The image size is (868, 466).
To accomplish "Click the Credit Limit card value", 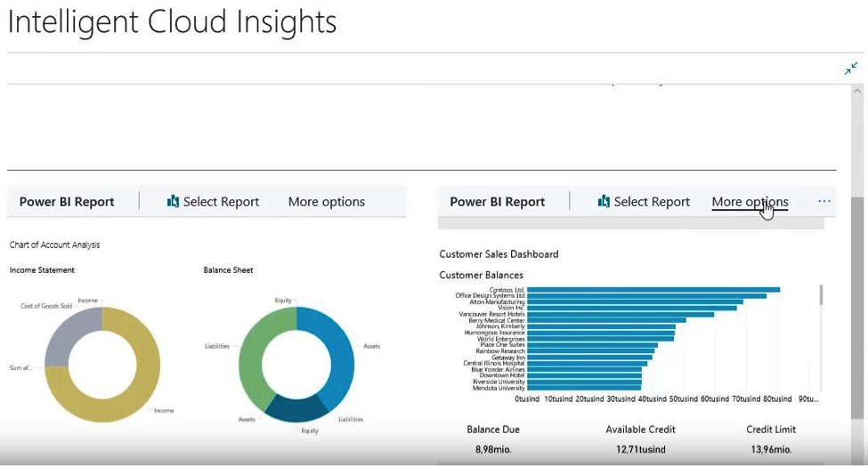I will point(771,449).
